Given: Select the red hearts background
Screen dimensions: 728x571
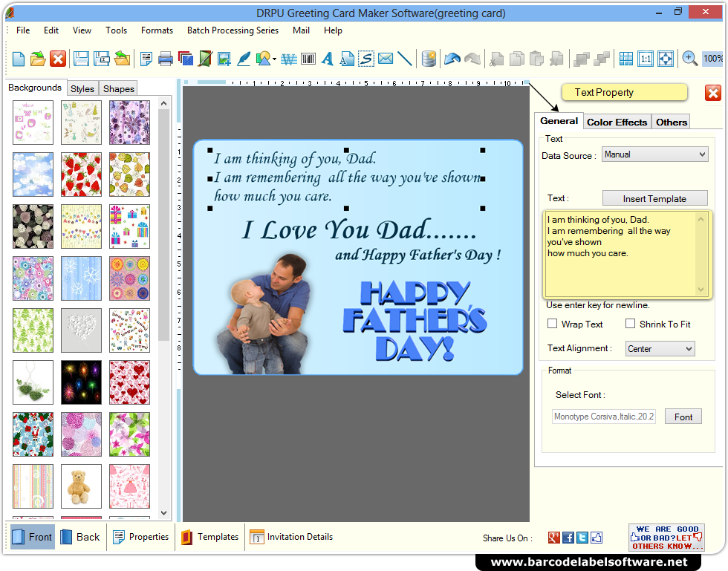Looking at the screenshot, I should 129,382.
